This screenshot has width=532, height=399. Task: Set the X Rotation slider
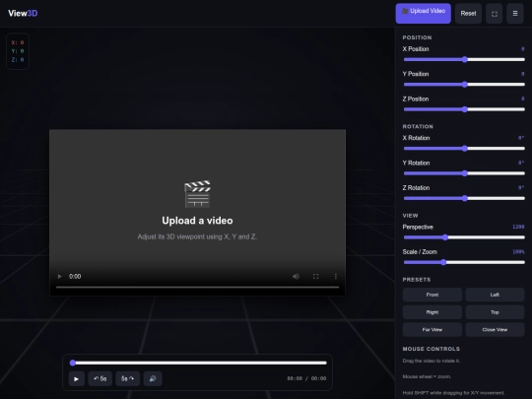pos(464,148)
